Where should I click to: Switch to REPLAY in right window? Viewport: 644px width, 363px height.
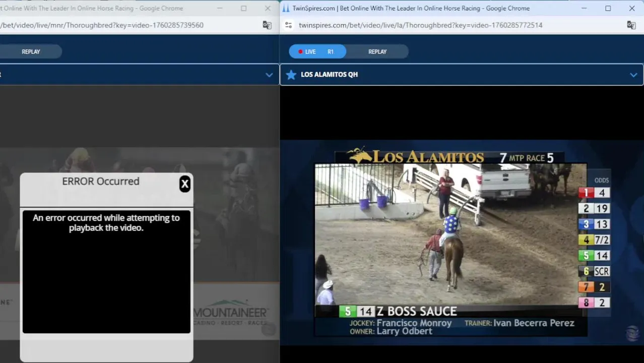pyautogui.click(x=377, y=51)
